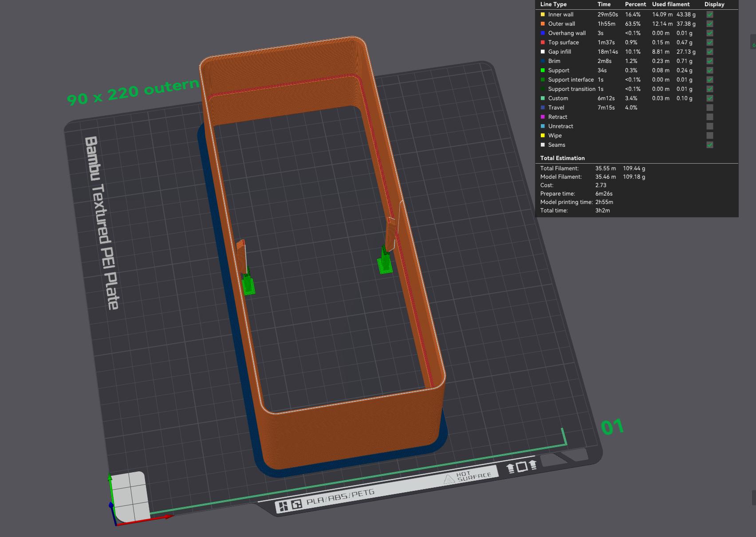Show Retract points in the preview

tap(710, 117)
